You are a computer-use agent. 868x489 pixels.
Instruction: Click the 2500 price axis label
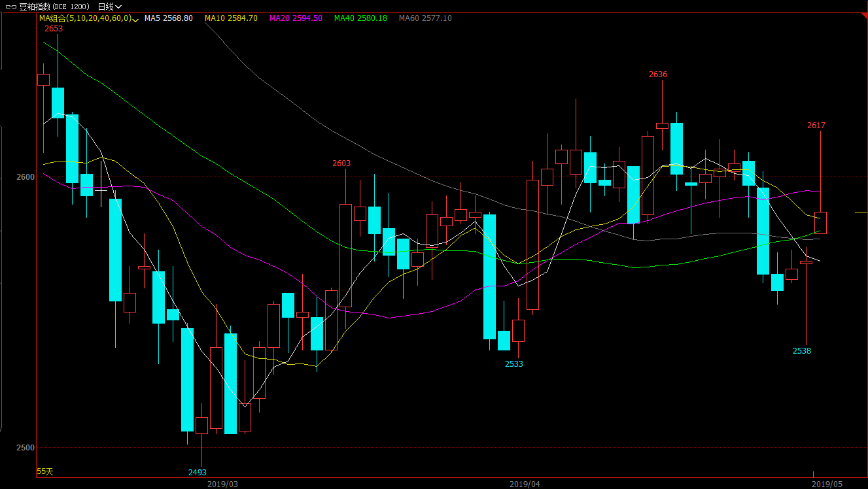point(26,448)
